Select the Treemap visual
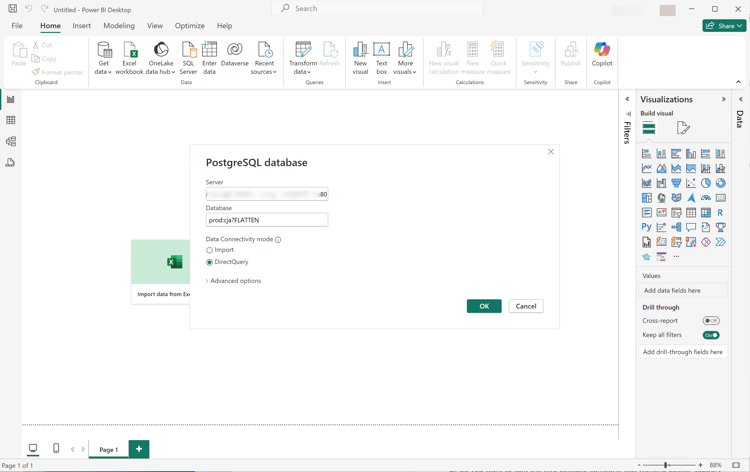The image size is (750, 472). (x=646, y=198)
